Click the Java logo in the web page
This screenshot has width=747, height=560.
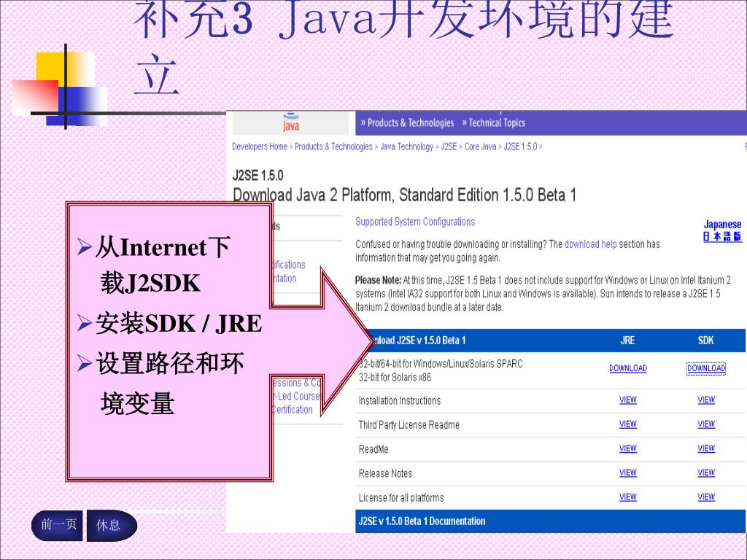291,122
